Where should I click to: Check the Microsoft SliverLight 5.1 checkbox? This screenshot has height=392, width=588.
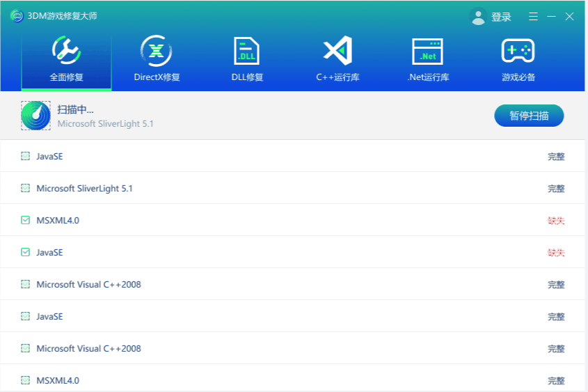pos(26,189)
